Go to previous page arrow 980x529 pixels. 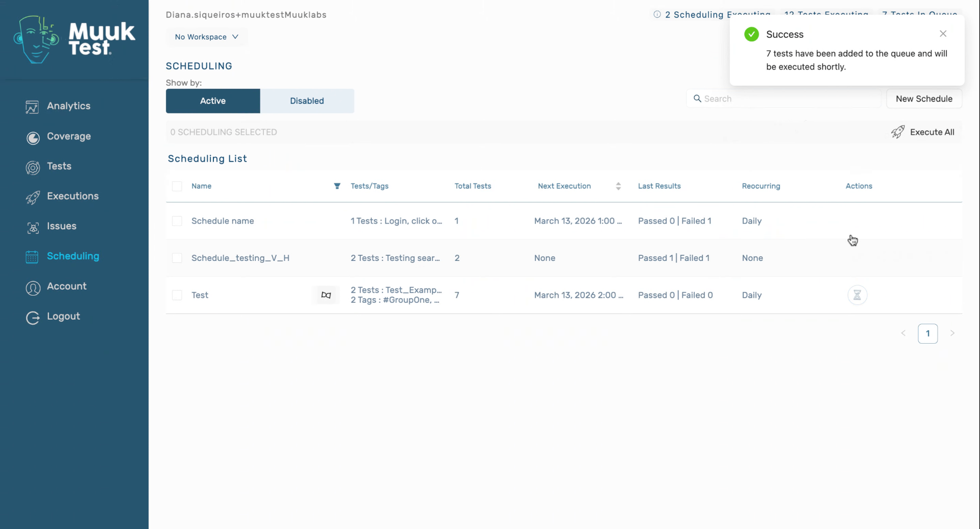coord(903,333)
